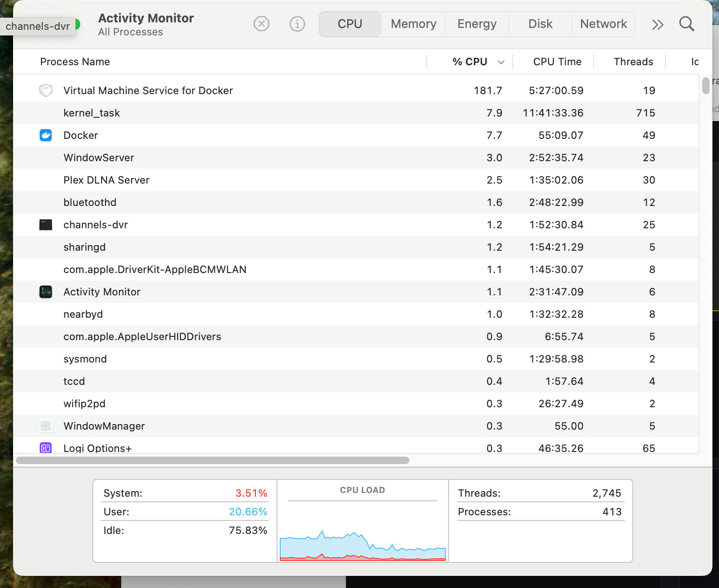Click the Activity Monitor app icon in list
Viewport: 719px width, 588px height.
(46, 292)
